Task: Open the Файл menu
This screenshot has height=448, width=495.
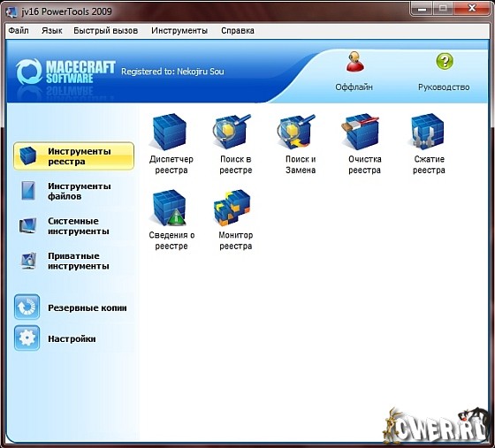Action: click(19, 31)
